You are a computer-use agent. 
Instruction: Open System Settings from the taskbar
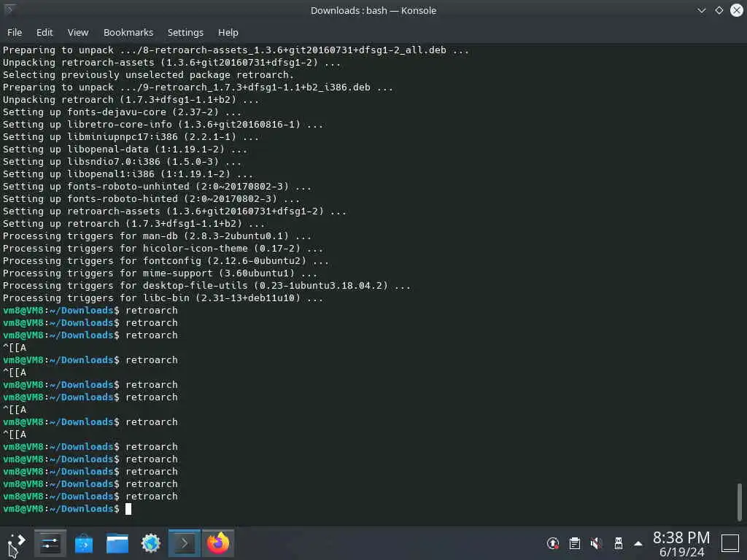pos(50,542)
